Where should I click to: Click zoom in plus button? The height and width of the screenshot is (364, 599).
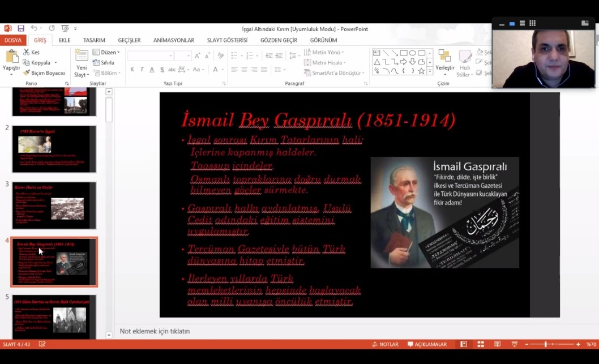pyautogui.click(x=579, y=344)
